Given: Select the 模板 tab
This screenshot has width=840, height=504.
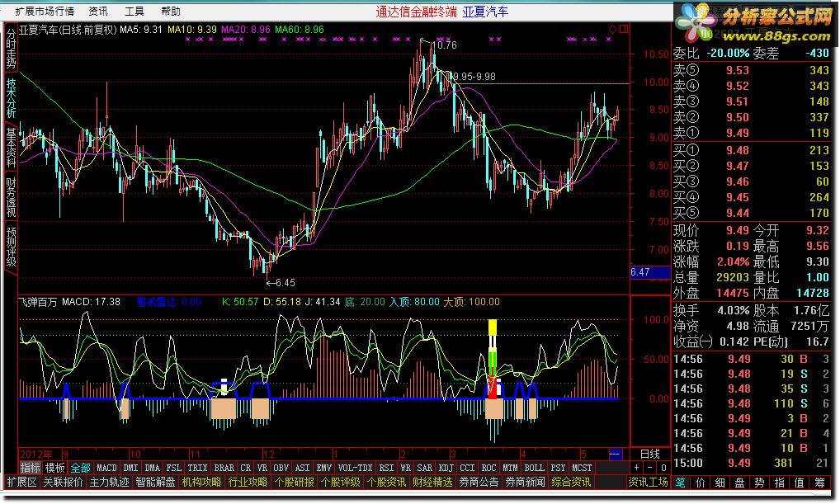Looking at the screenshot, I should (x=54, y=468).
